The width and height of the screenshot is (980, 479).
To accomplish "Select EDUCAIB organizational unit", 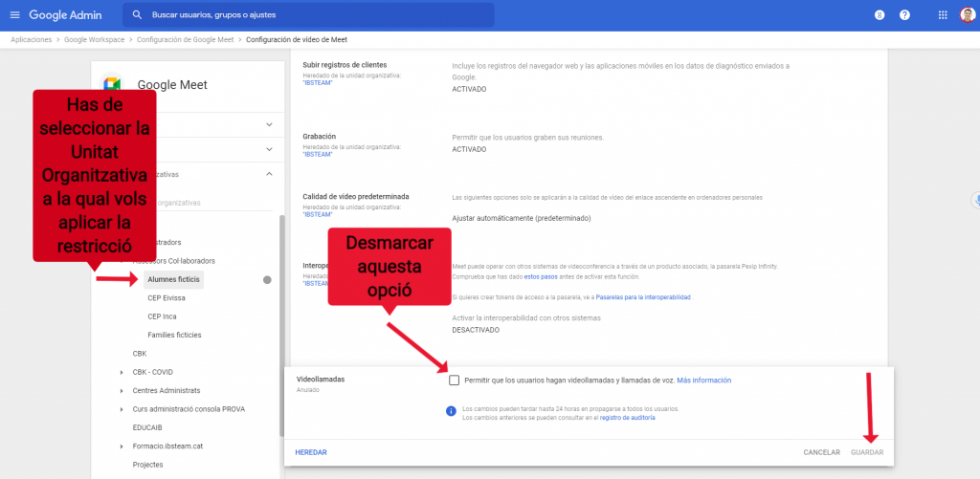I will [x=147, y=427].
